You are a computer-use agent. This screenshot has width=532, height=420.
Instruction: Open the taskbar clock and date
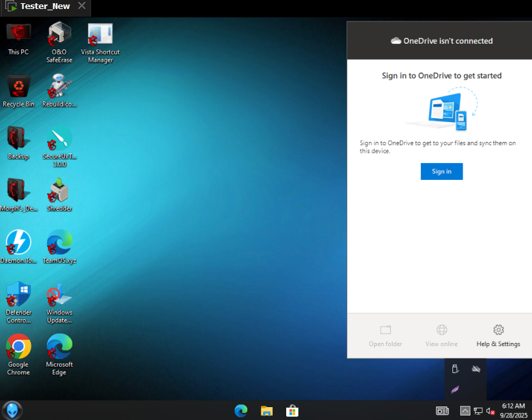click(513, 410)
